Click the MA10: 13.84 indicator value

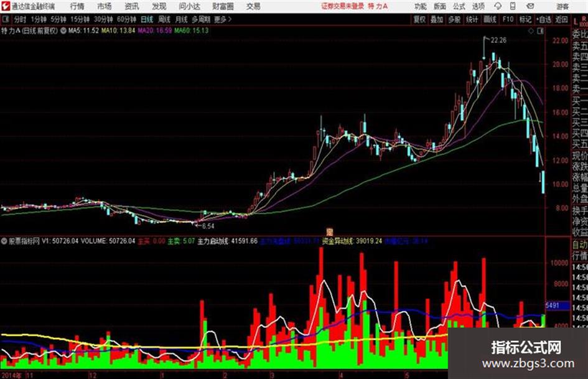coord(118,30)
